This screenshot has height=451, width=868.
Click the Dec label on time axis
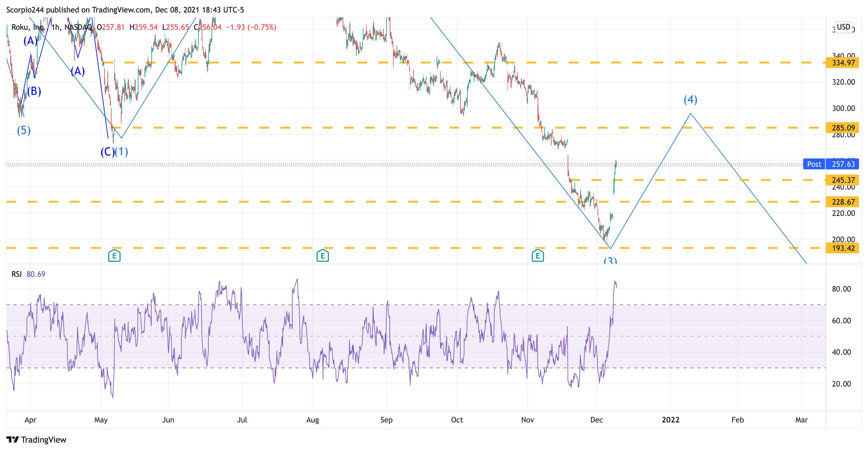[597, 420]
